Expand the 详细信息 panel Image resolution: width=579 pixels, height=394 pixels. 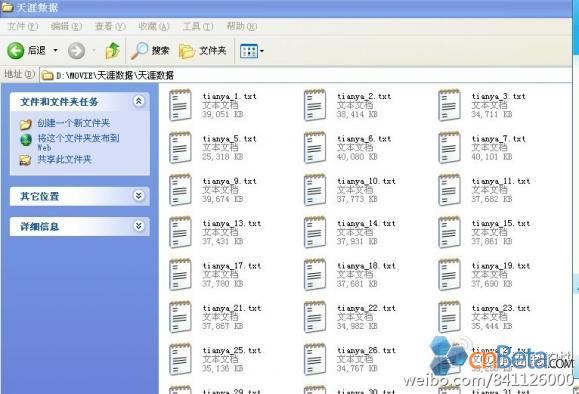(x=139, y=226)
